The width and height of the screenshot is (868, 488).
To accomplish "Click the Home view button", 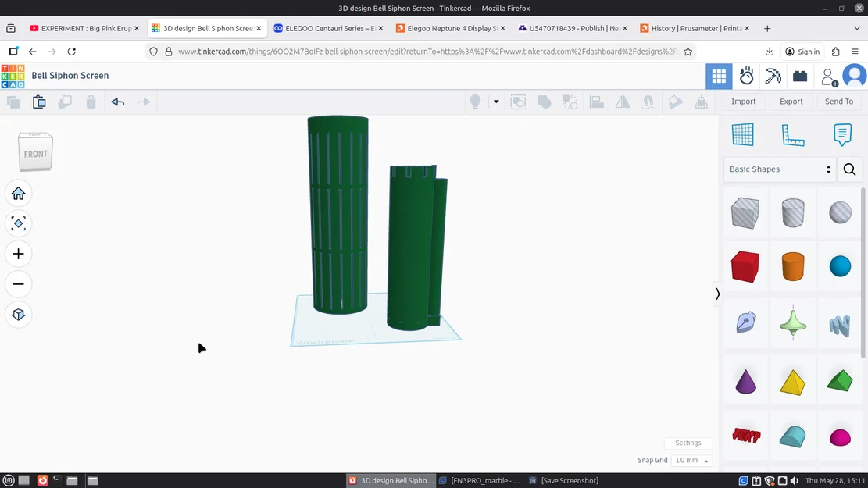I will click(x=18, y=193).
